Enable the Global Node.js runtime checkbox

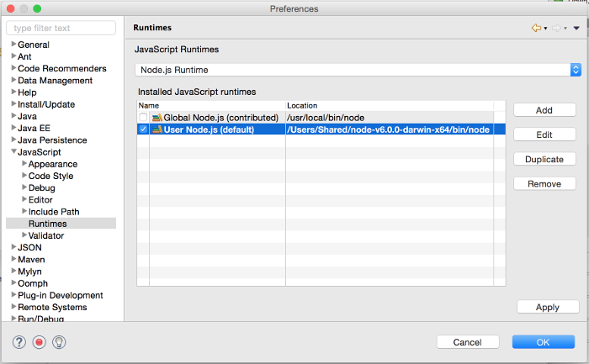[143, 118]
